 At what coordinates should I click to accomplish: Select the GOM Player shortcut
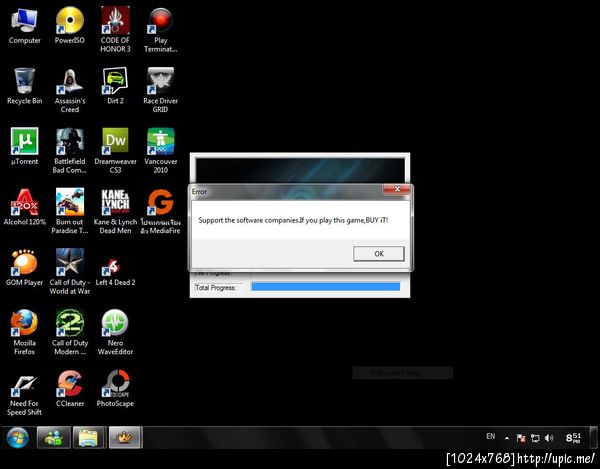24,267
